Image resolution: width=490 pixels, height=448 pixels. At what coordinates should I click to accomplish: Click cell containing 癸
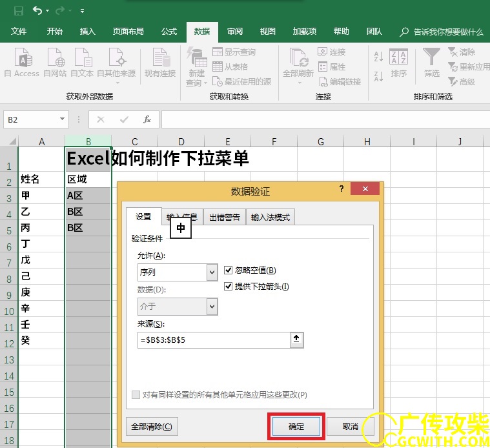point(41,341)
